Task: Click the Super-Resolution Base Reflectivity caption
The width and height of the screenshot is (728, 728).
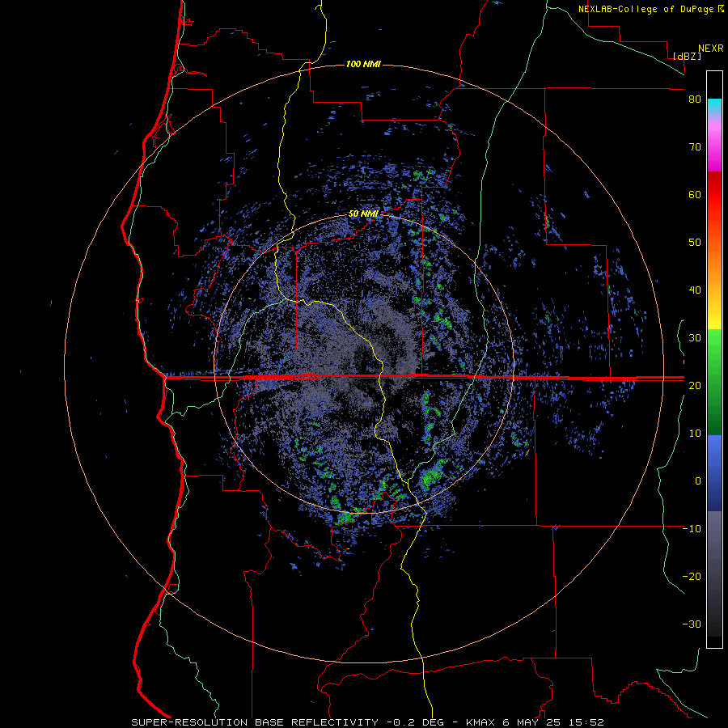Action: point(367,722)
